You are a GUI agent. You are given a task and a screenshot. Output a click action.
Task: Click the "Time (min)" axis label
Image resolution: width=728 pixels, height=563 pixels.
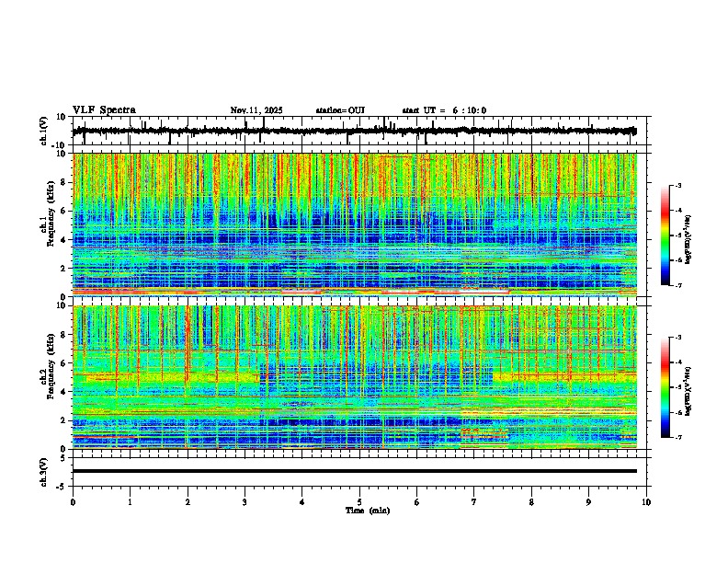point(368,511)
